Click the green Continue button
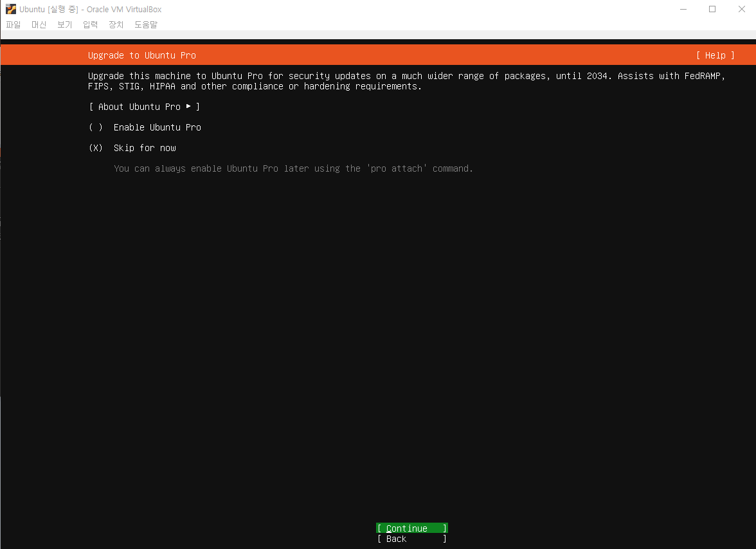Image resolution: width=756 pixels, height=549 pixels. (411, 528)
